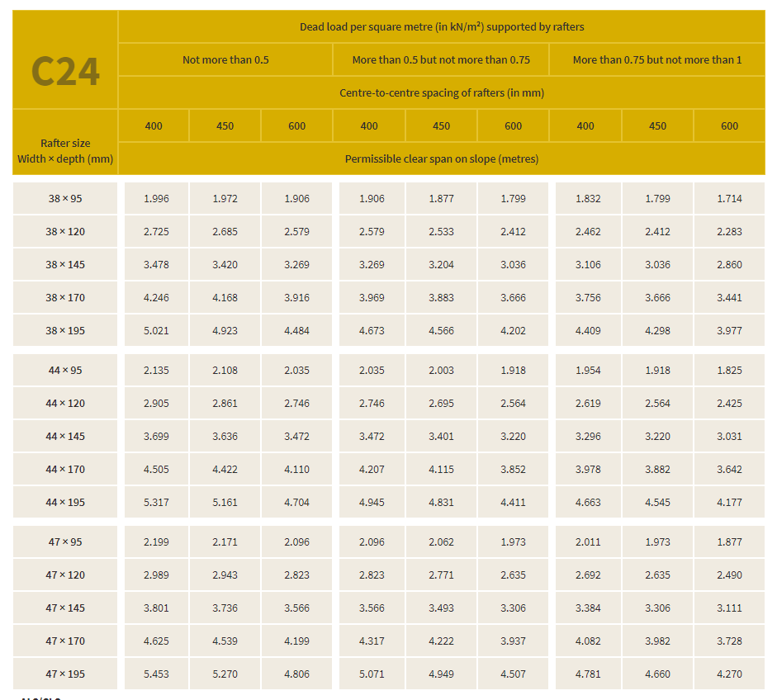Click span value 2.685 in 38 × 120 row

click(225, 231)
